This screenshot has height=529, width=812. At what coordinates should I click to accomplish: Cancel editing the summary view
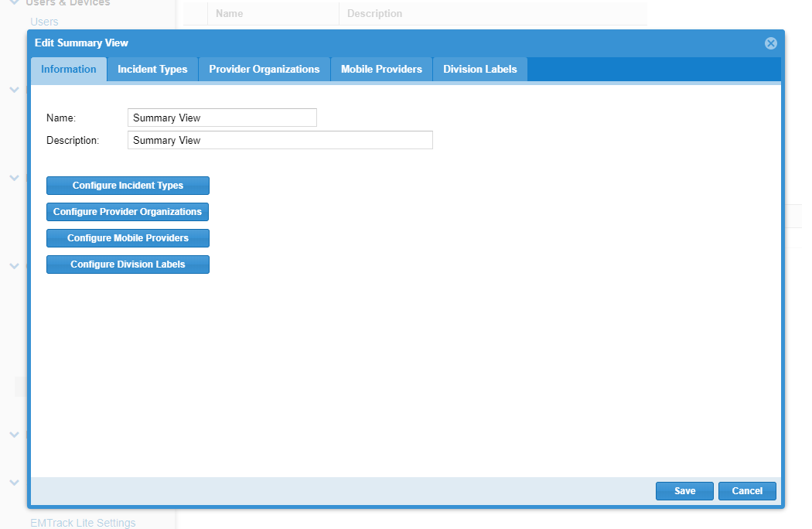[747, 490]
